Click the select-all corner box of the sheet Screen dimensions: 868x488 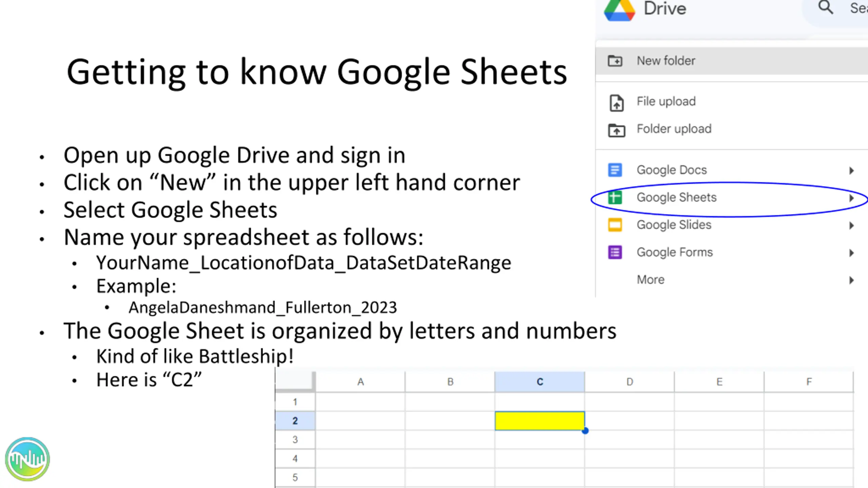coord(295,382)
